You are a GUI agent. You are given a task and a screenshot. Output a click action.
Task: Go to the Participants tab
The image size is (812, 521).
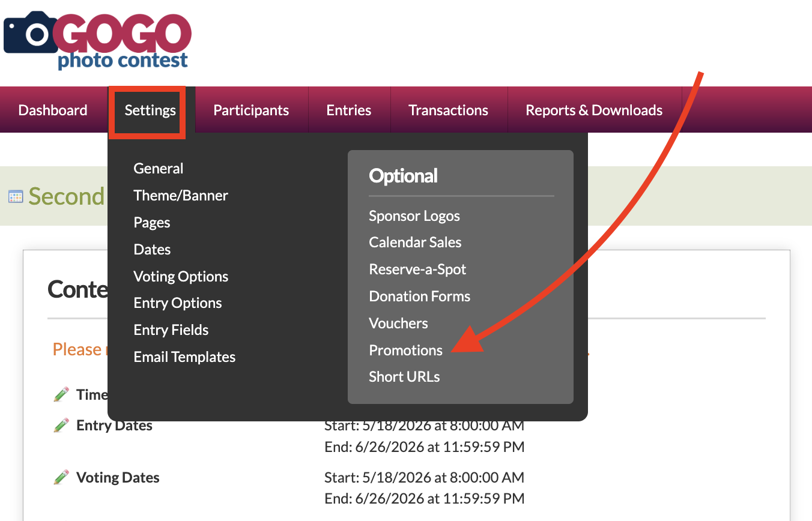(251, 110)
